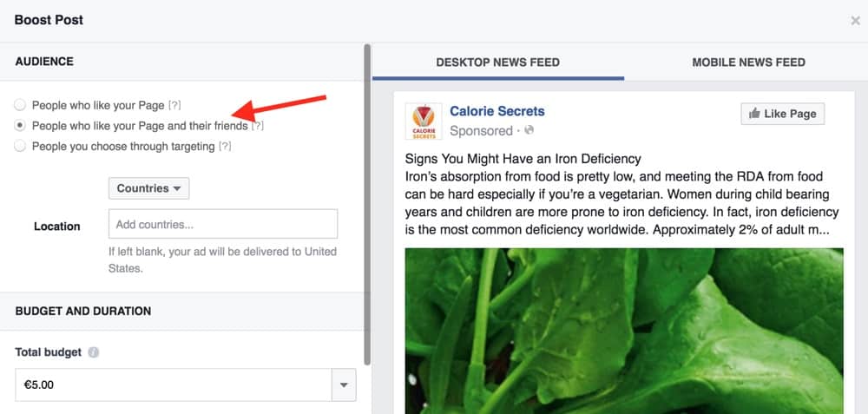The height and width of the screenshot is (414, 868).
Task: Click the globe icon beside Sponsored
Action: pos(529,131)
